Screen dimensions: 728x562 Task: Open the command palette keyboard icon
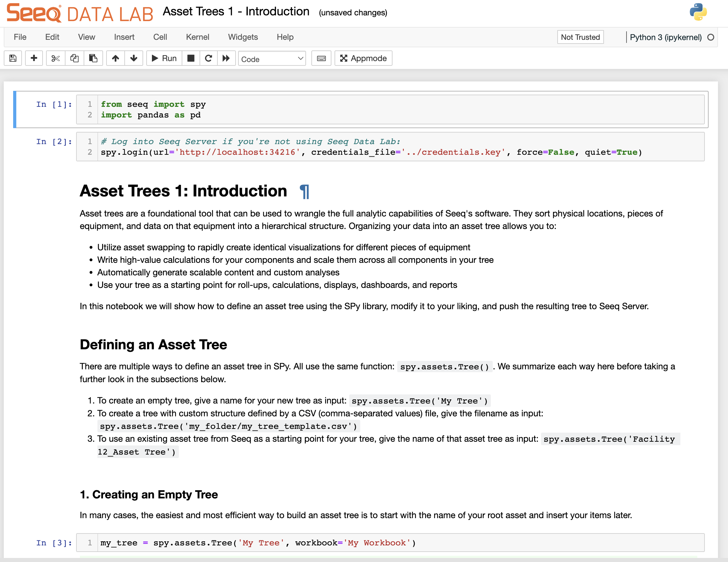(321, 58)
